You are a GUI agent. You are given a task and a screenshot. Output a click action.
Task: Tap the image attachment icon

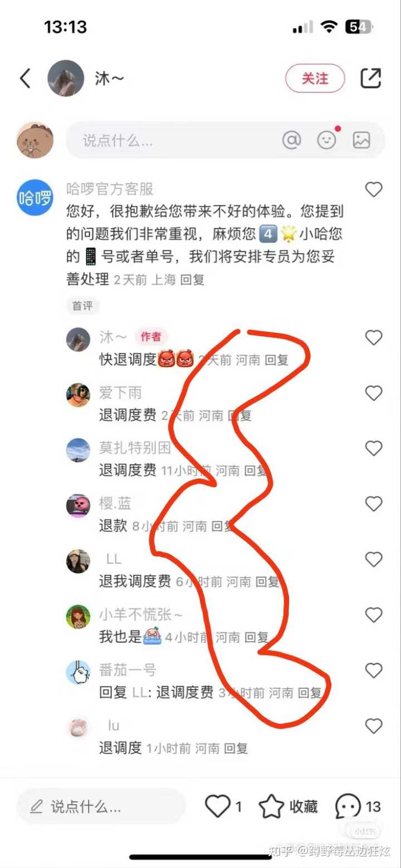pos(361,140)
